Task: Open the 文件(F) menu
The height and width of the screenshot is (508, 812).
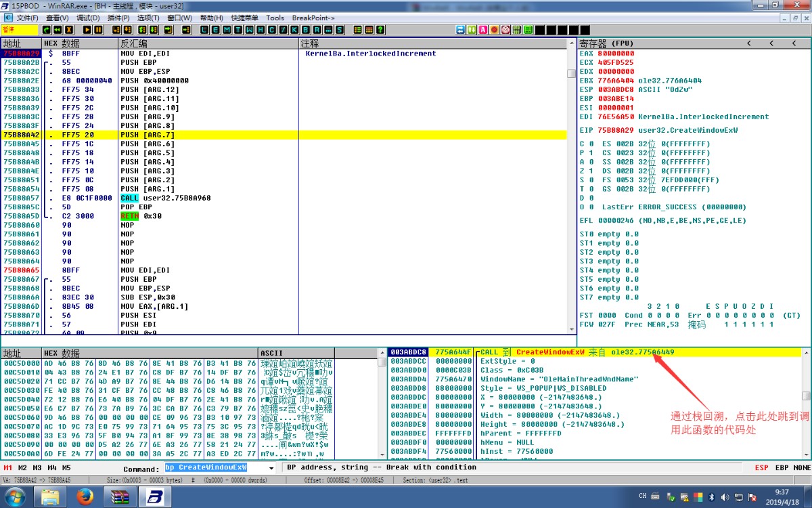Action: pos(27,18)
